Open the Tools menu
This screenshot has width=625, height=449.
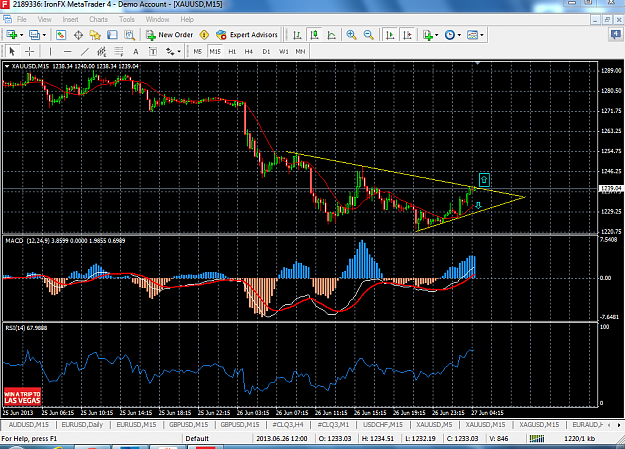pyautogui.click(x=127, y=19)
